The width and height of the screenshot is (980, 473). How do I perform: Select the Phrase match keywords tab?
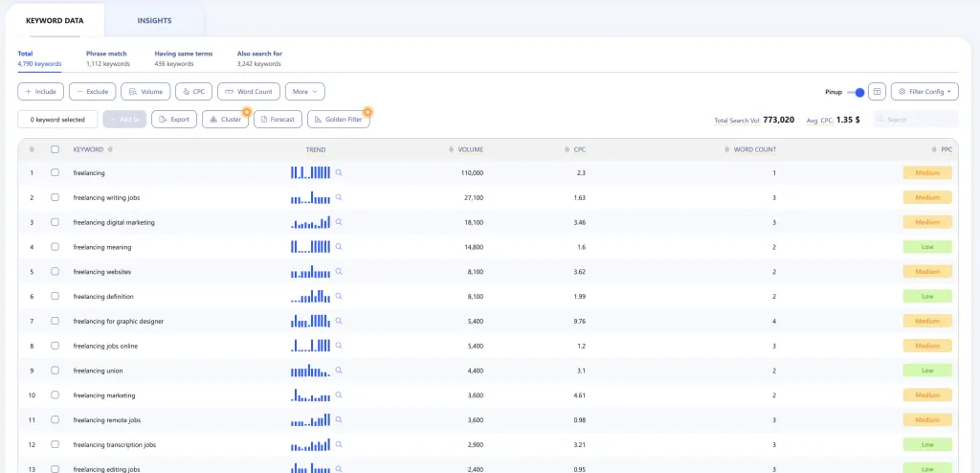point(107,58)
